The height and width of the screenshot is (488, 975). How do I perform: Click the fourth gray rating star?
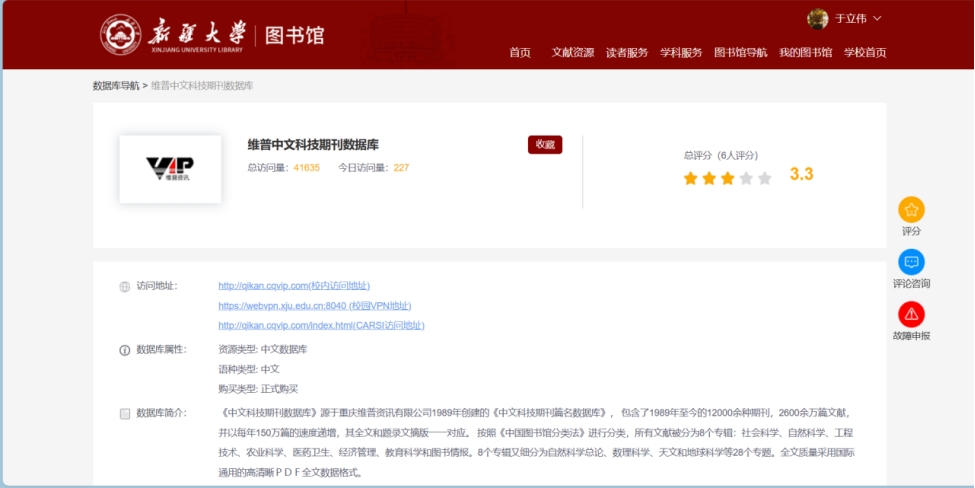[x=746, y=178]
